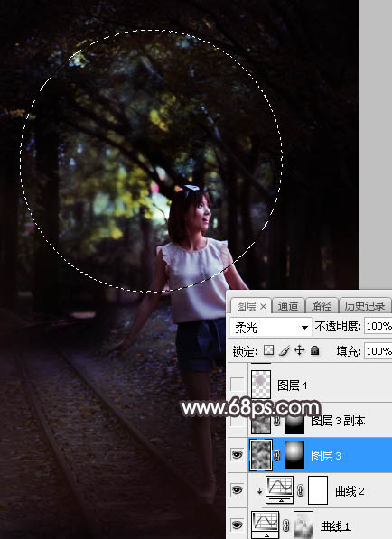Viewport: 392px width, 539px height.
Task: Select layer name 曲线 1
Action: pyautogui.click(x=335, y=526)
